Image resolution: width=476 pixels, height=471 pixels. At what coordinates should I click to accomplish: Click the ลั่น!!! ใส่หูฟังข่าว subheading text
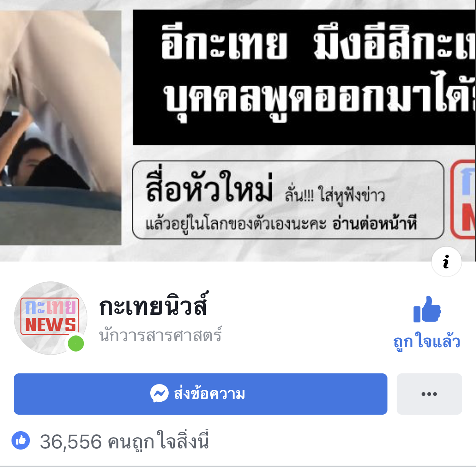tap(335, 195)
